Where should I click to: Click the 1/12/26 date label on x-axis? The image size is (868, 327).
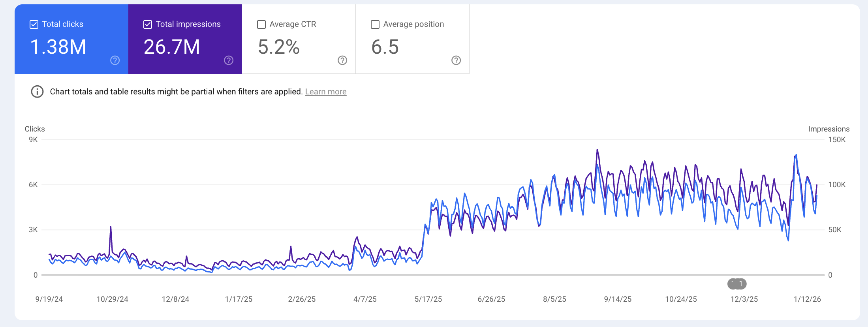[807, 299]
